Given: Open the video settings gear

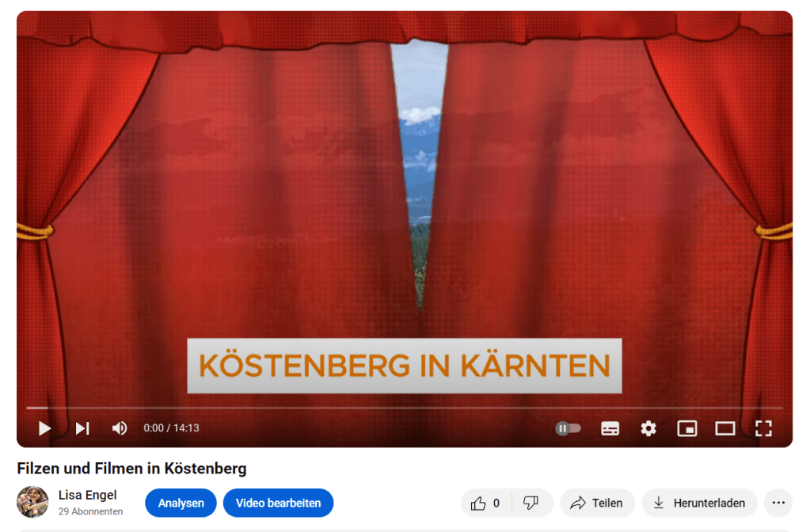Looking at the screenshot, I should click(x=648, y=428).
